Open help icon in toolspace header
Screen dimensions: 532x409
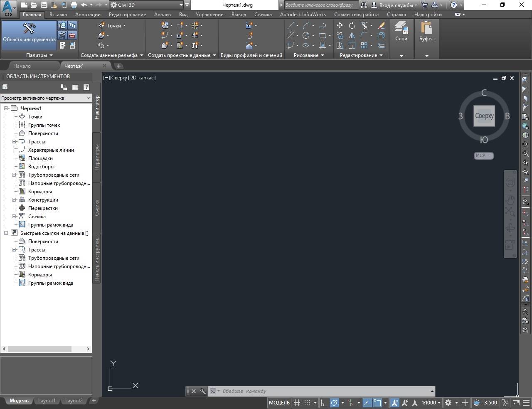coord(86,87)
